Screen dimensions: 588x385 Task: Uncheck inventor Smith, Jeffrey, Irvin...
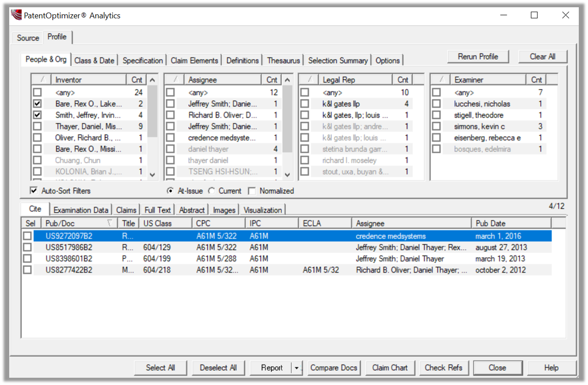37,115
